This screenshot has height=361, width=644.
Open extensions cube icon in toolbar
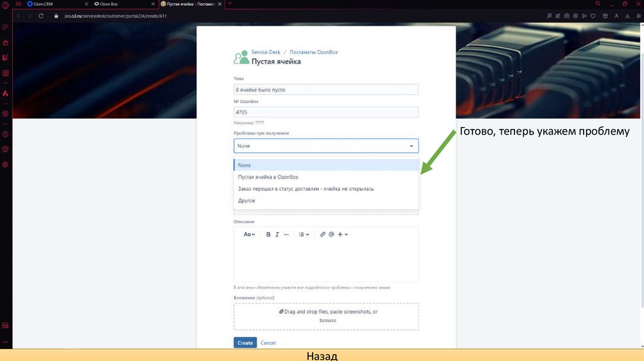point(605,16)
